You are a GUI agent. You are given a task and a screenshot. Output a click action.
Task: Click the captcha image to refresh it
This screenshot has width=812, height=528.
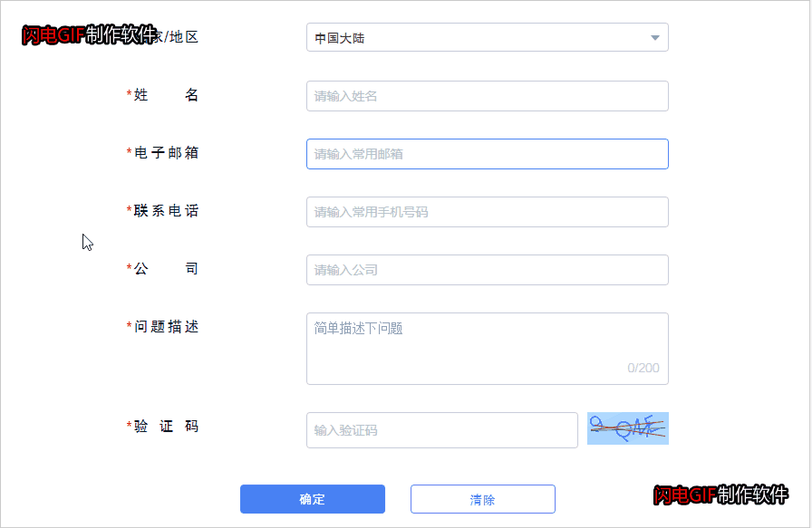[x=628, y=429]
